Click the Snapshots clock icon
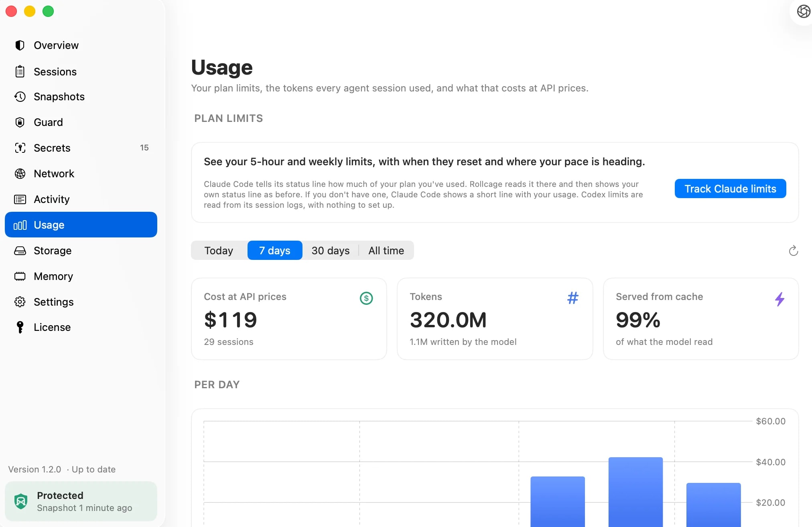Viewport: 812px width, 527px height. [20, 97]
